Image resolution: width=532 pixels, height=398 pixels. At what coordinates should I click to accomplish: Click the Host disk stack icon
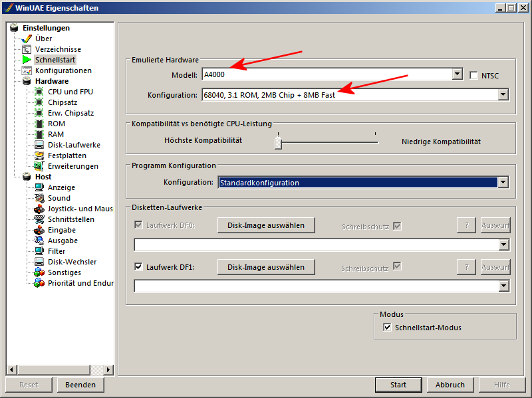click(27, 177)
